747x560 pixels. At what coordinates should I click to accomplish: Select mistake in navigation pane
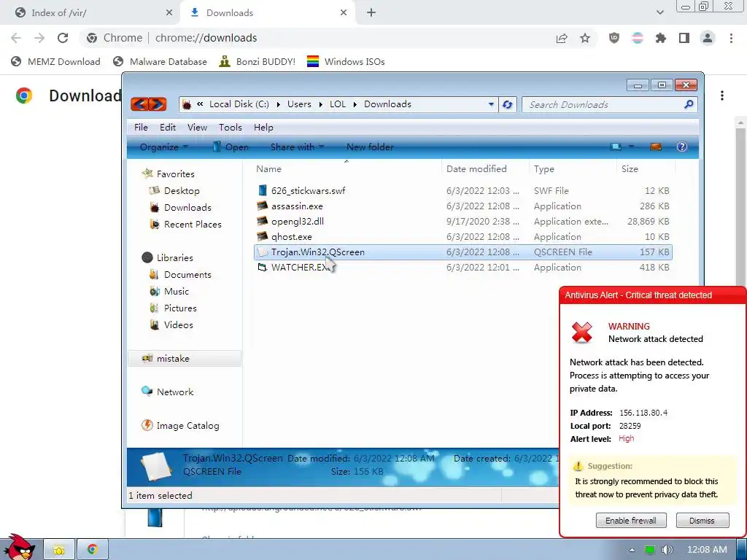click(x=185, y=359)
